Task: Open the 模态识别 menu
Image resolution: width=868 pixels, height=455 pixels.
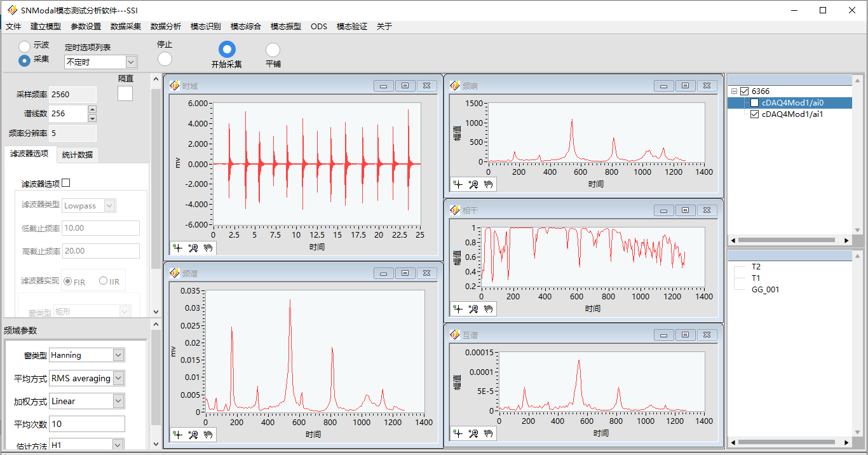Action: click(x=206, y=27)
